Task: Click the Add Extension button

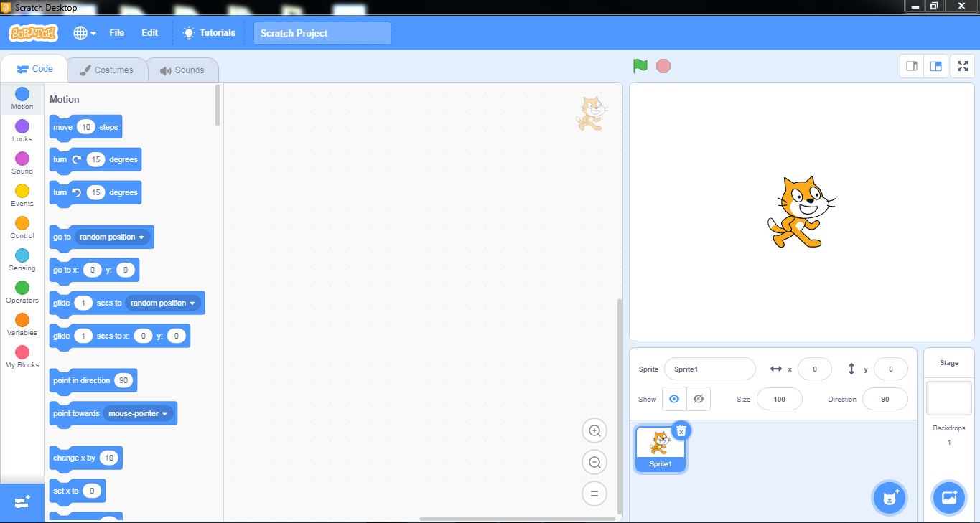Action: click(x=22, y=502)
